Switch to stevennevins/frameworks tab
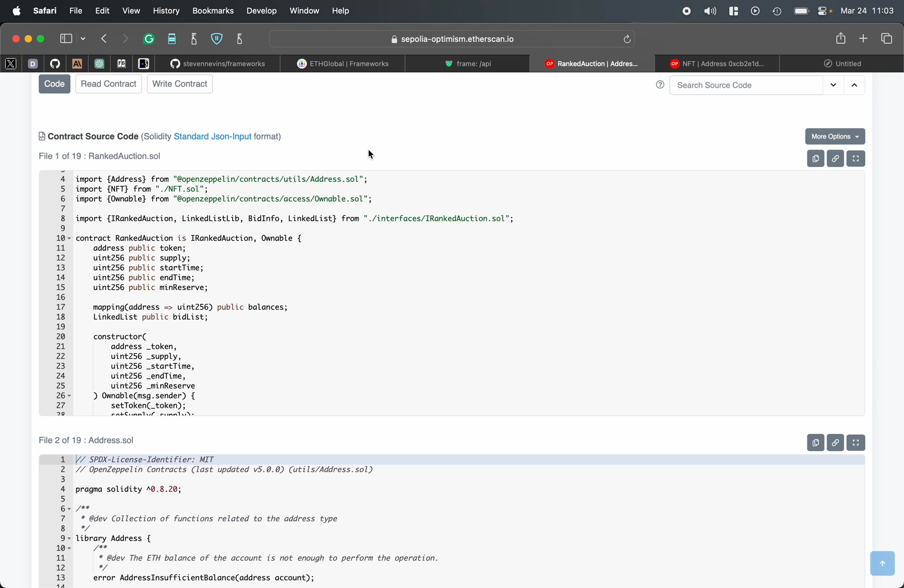The width and height of the screenshot is (904, 588). tap(218, 64)
